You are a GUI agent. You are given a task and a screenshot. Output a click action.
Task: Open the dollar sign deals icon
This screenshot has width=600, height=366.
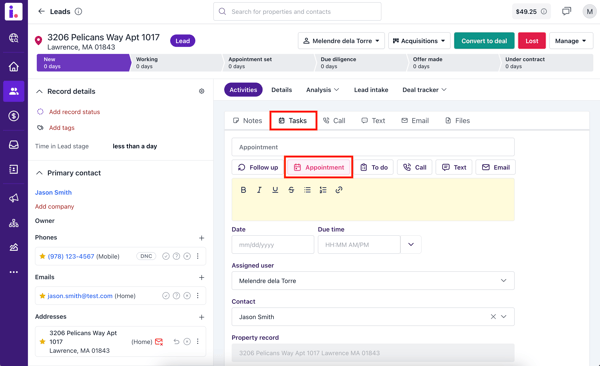pos(14,116)
